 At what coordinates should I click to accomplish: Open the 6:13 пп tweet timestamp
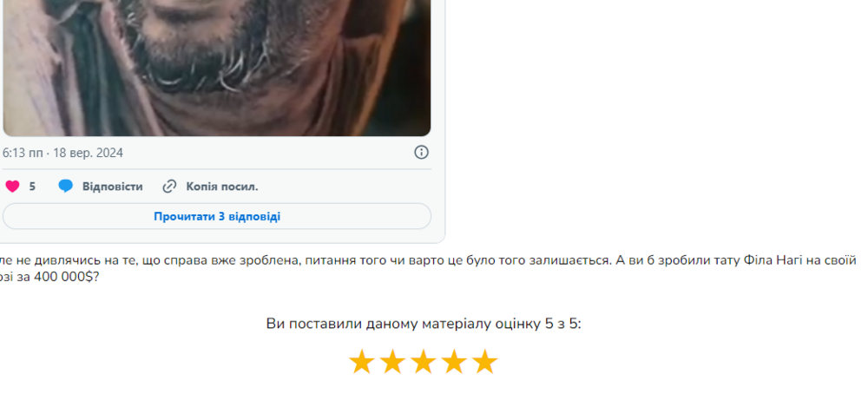pos(23,153)
